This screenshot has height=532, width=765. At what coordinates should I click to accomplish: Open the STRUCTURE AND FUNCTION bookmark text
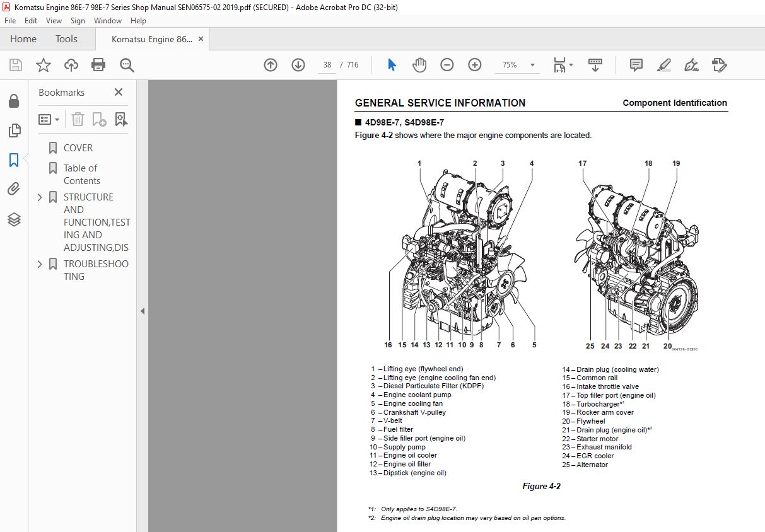[x=97, y=223]
